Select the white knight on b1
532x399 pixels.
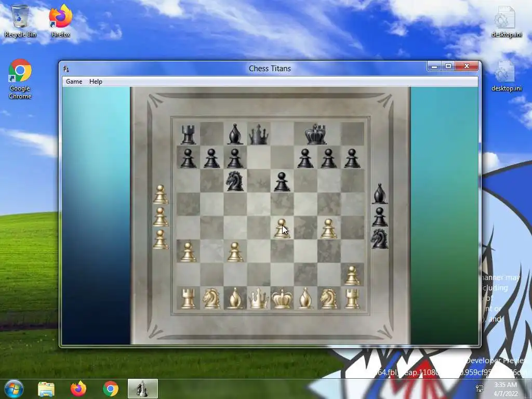(x=211, y=299)
